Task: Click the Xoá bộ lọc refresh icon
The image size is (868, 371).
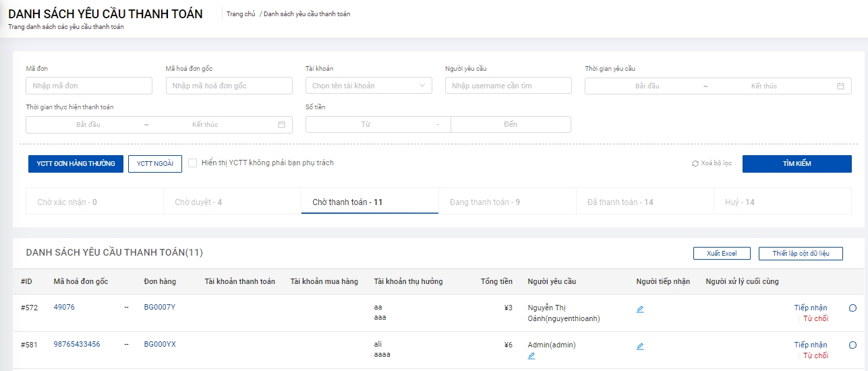Action: 695,164
